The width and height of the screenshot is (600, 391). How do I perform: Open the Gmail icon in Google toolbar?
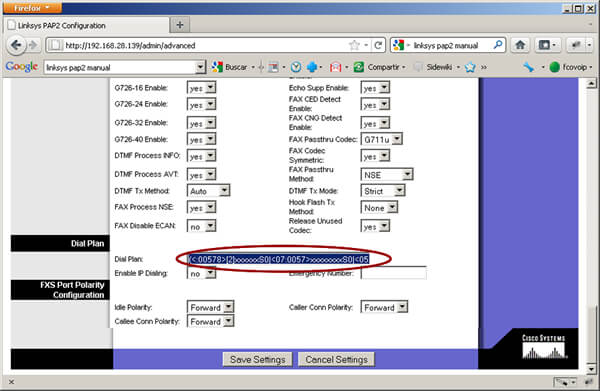click(335, 67)
